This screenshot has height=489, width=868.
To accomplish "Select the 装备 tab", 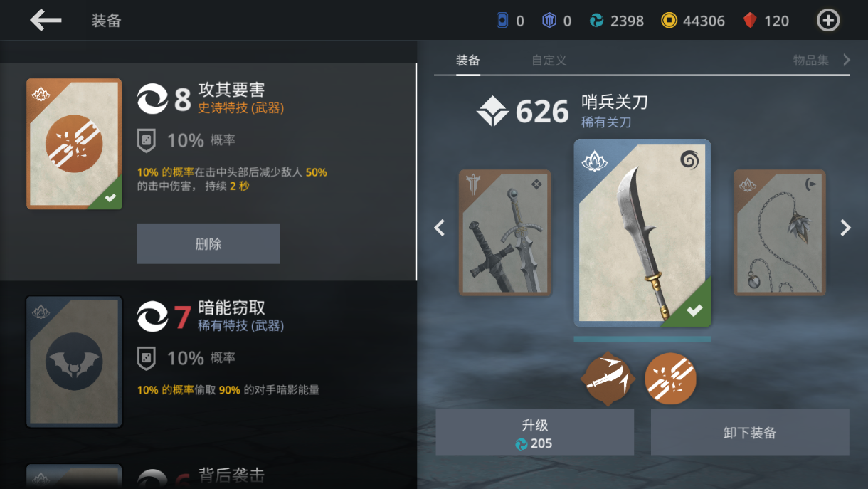I will click(x=468, y=61).
